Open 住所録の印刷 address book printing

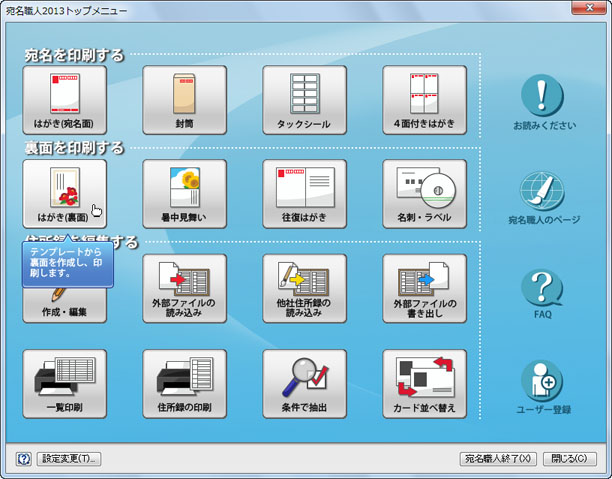click(184, 383)
